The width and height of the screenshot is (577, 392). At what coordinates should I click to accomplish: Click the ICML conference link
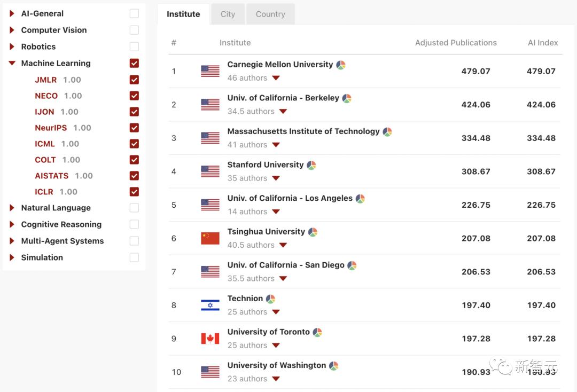coord(44,144)
